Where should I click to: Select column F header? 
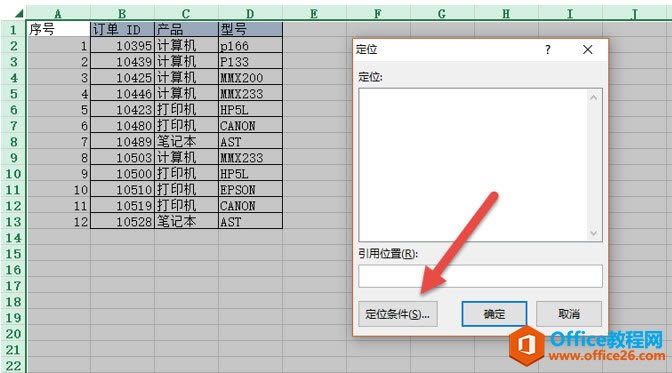tap(378, 13)
